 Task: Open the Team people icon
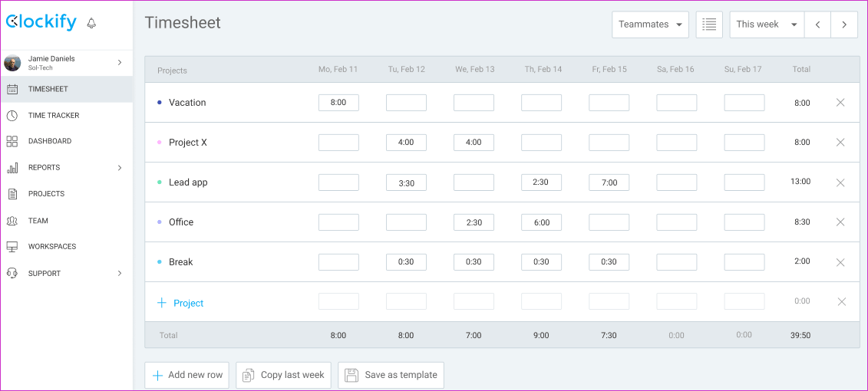pyautogui.click(x=12, y=221)
